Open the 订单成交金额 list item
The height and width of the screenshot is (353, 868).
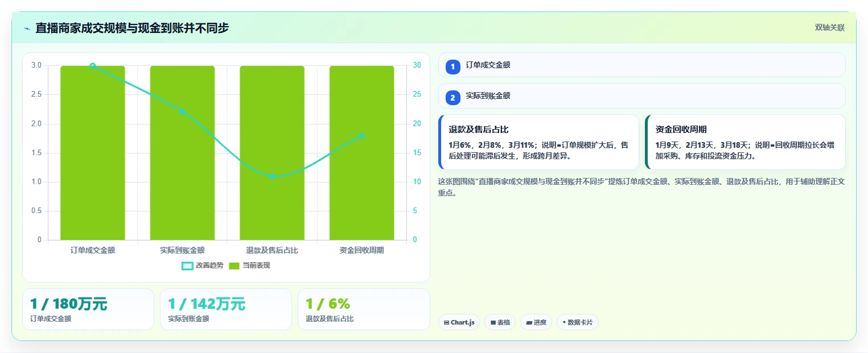[x=641, y=65]
